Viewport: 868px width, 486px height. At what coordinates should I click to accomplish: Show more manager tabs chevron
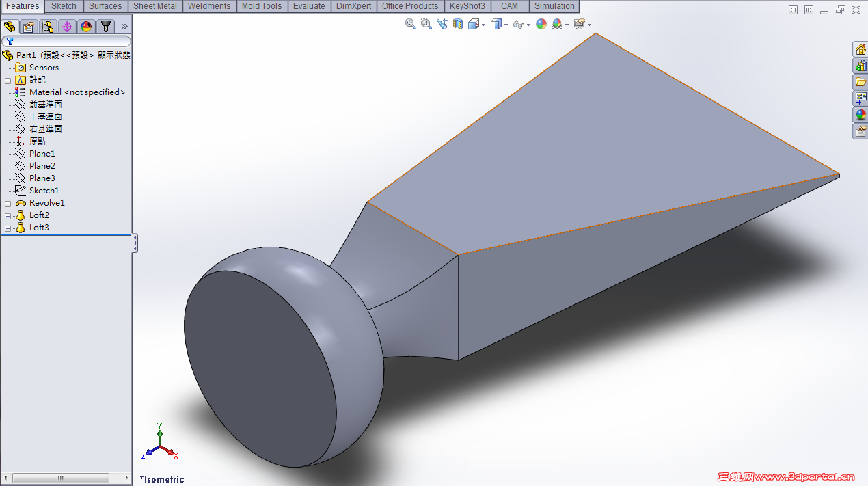[124, 27]
